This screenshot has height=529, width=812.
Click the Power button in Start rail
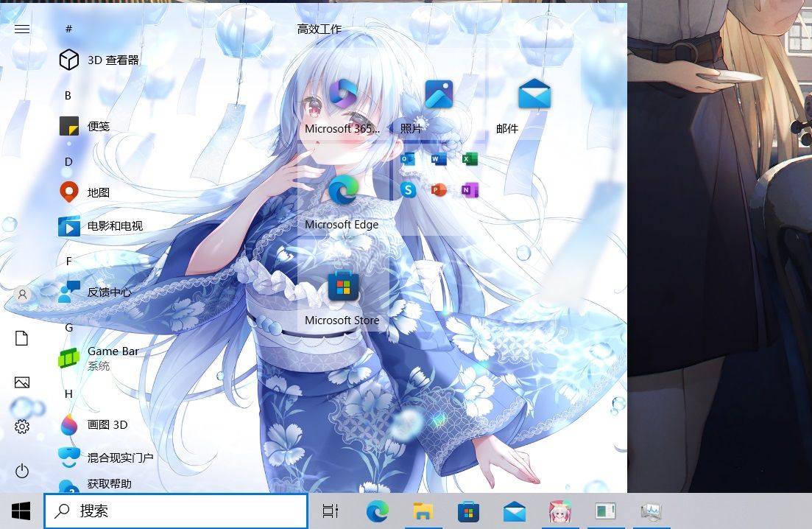click(x=22, y=471)
